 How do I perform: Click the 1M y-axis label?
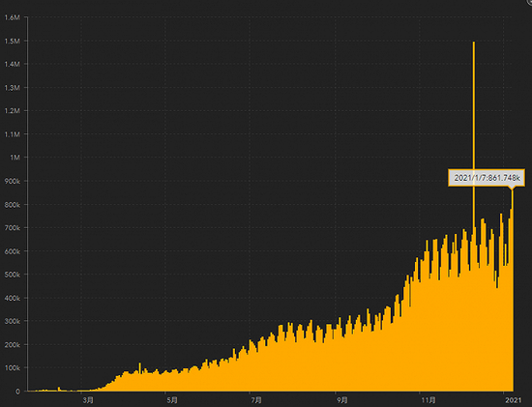15,158
